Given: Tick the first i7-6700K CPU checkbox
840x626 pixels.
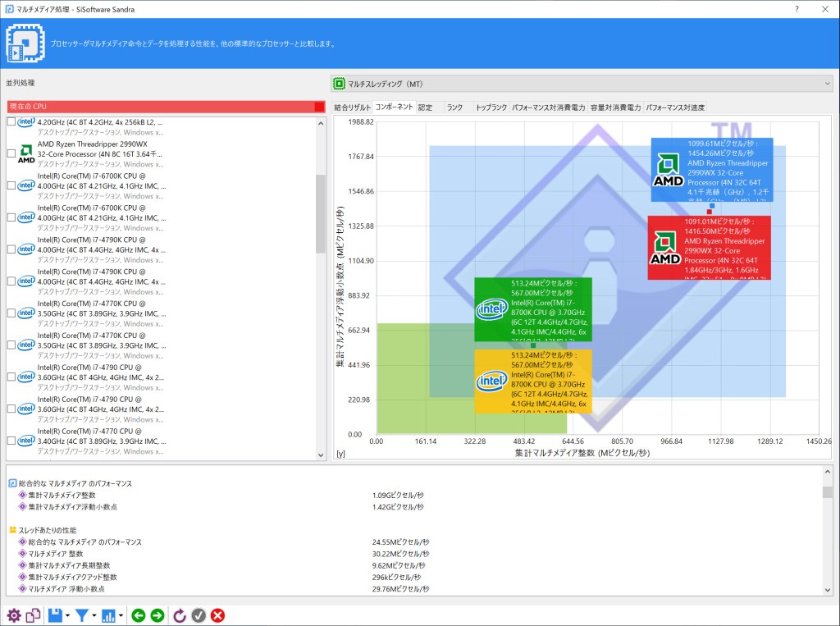Looking at the screenshot, I should 11,185.
